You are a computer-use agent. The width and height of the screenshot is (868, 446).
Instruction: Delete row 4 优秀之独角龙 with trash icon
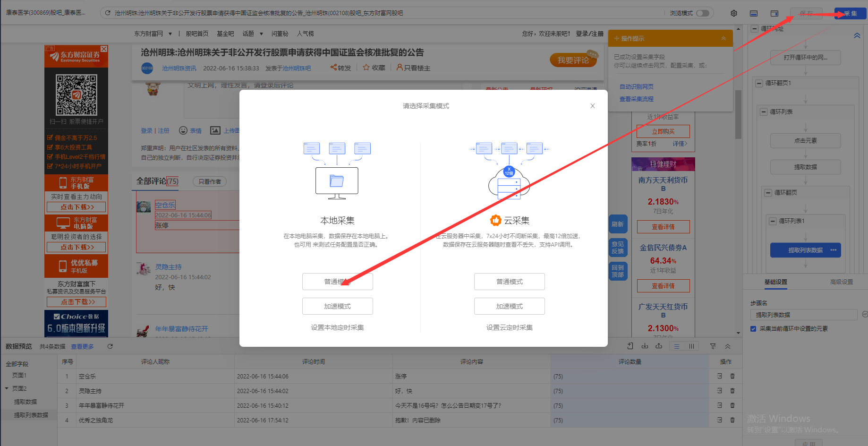pyautogui.click(x=732, y=420)
